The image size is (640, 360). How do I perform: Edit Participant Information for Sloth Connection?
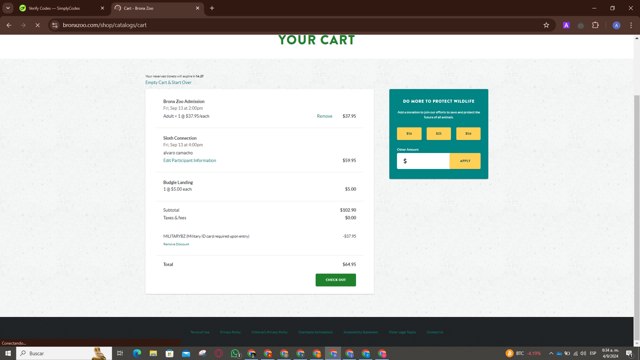click(190, 160)
